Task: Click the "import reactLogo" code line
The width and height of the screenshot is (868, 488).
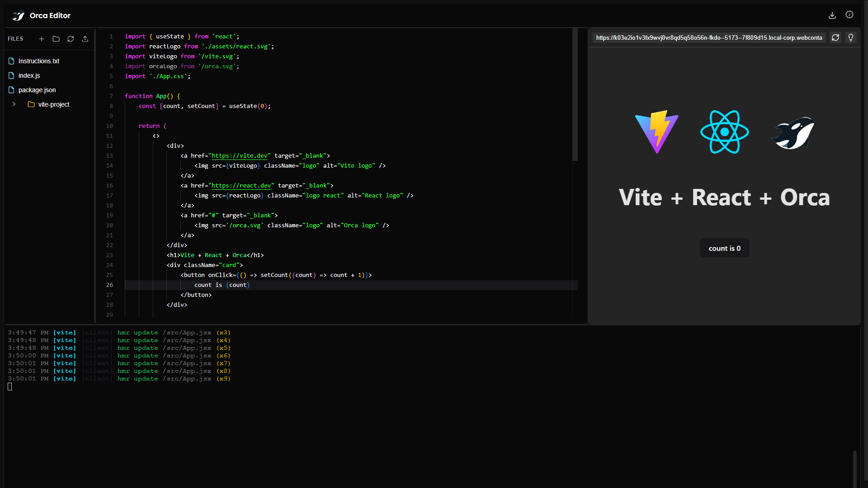Action: tap(199, 47)
